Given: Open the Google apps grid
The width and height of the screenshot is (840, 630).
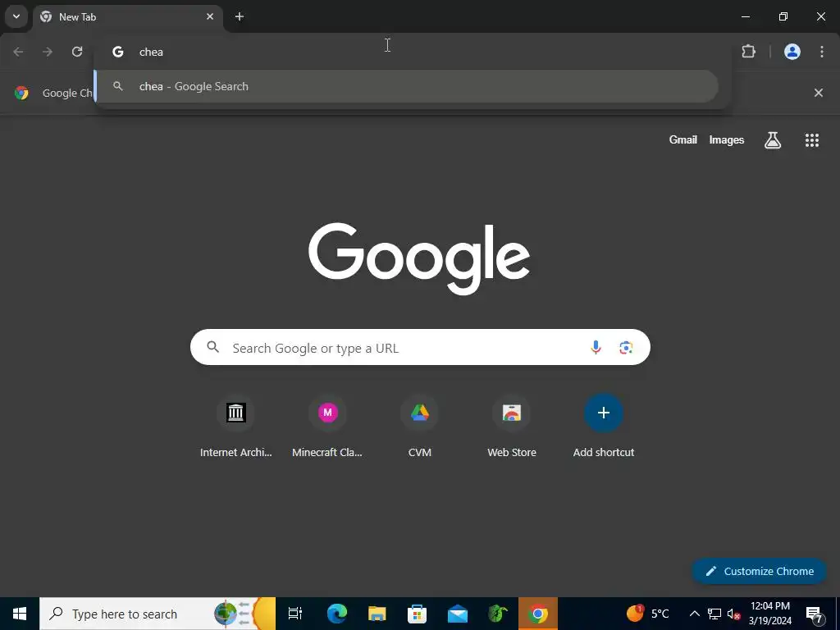Looking at the screenshot, I should pyautogui.click(x=812, y=139).
